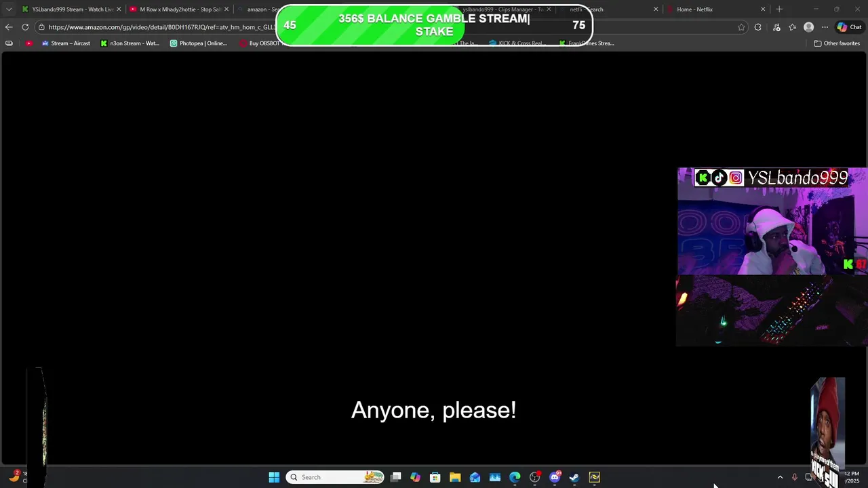868x488 pixels.
Task: Close the Home - Netflix tab
Action: [763, 9]
